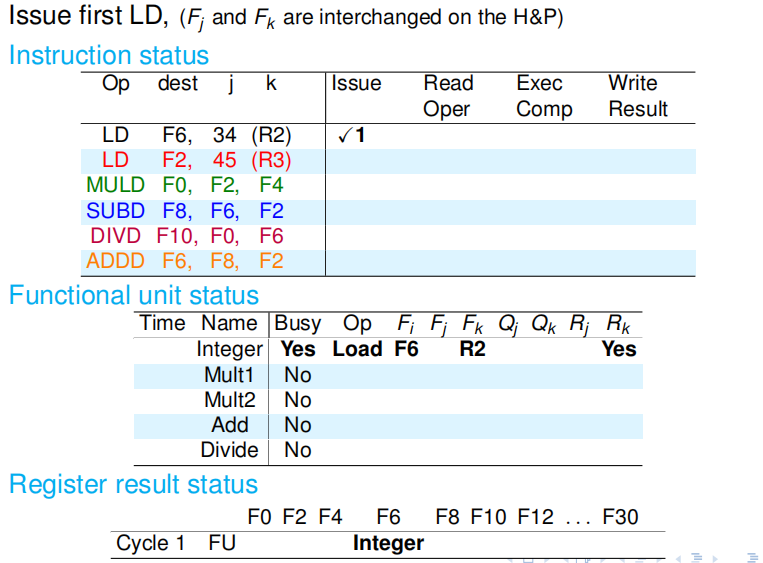Screen dimensions: 763x563
Task: Click the previous section arrow in navigation bar
Action: click(680, 557)
